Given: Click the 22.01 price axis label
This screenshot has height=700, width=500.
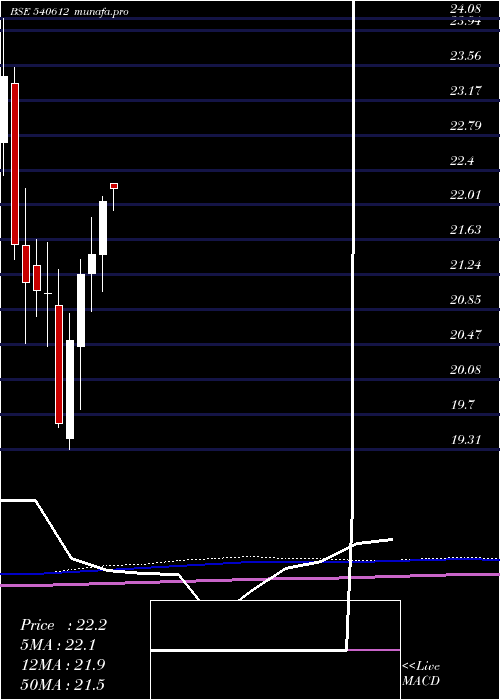Looking at the screenshot, I should point(466,195).
